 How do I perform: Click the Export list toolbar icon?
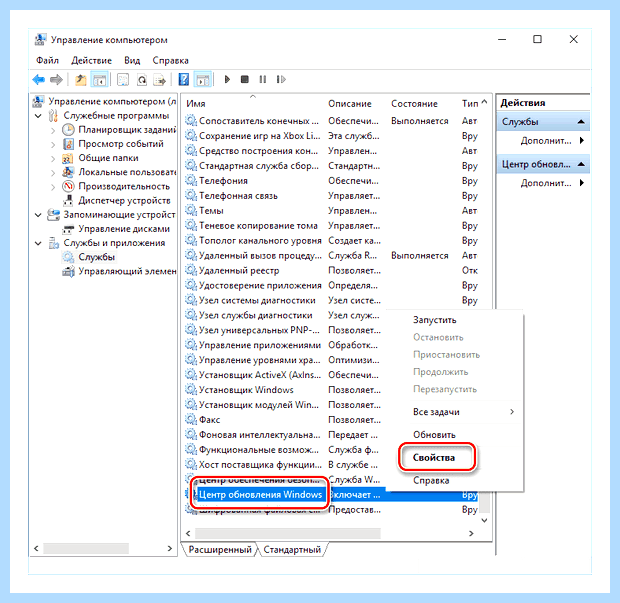point(160,80)
